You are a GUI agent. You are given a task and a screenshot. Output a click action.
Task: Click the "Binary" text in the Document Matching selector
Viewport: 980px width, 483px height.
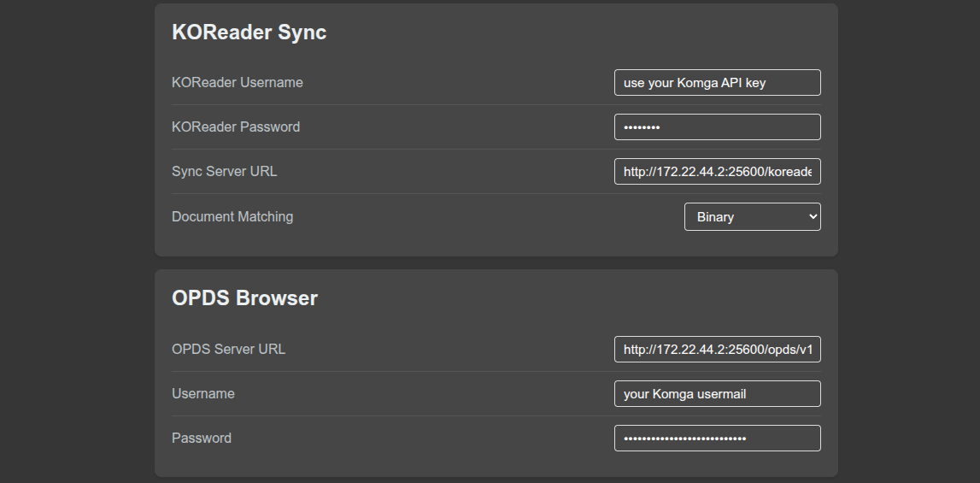point(715,217)
